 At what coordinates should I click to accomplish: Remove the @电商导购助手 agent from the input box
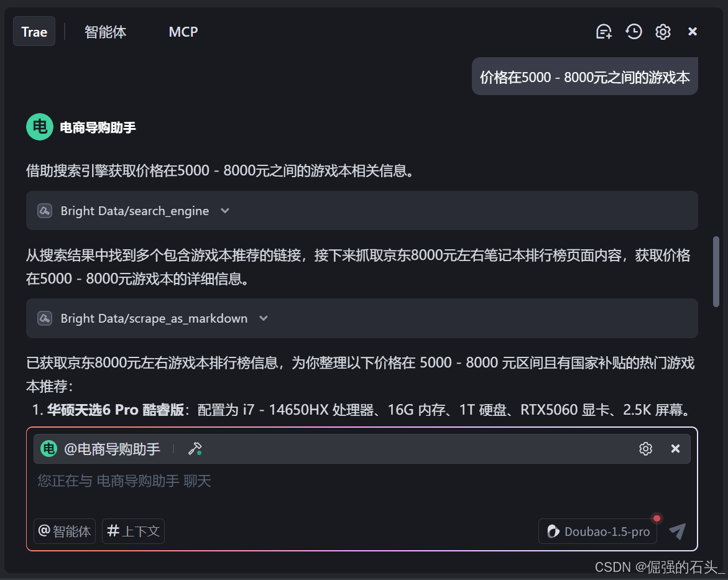(676, 449)
